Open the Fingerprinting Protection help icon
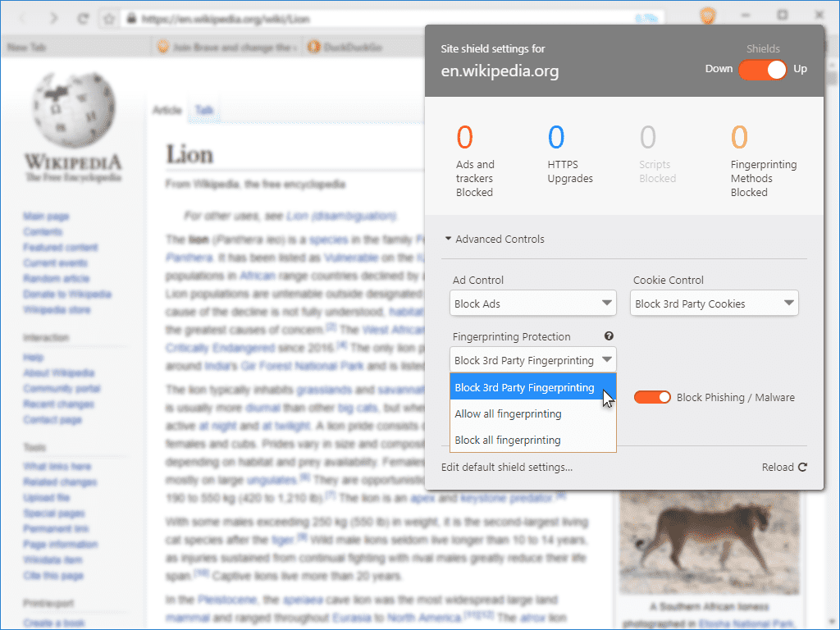Viewport: 840px width, 630px height. 609,336
